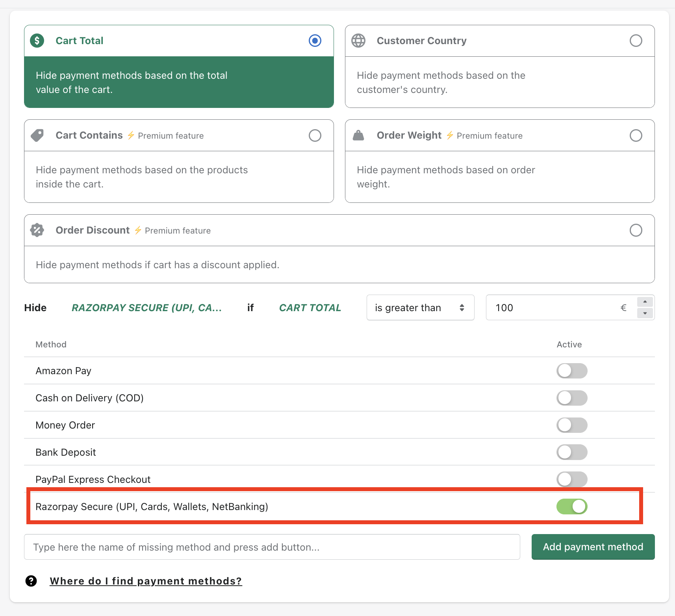Click the question mark help icon
The width and height of the screenshot is (675, 616).
(31, 581)
